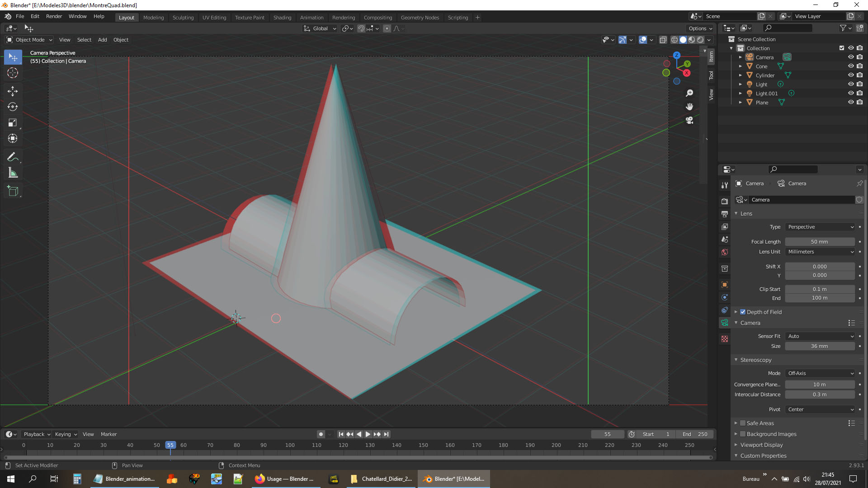This screenshot has height=488, width=868.
Task: Open Firefox Usage Blender taskbar item
Action: (x=285, y=479)
